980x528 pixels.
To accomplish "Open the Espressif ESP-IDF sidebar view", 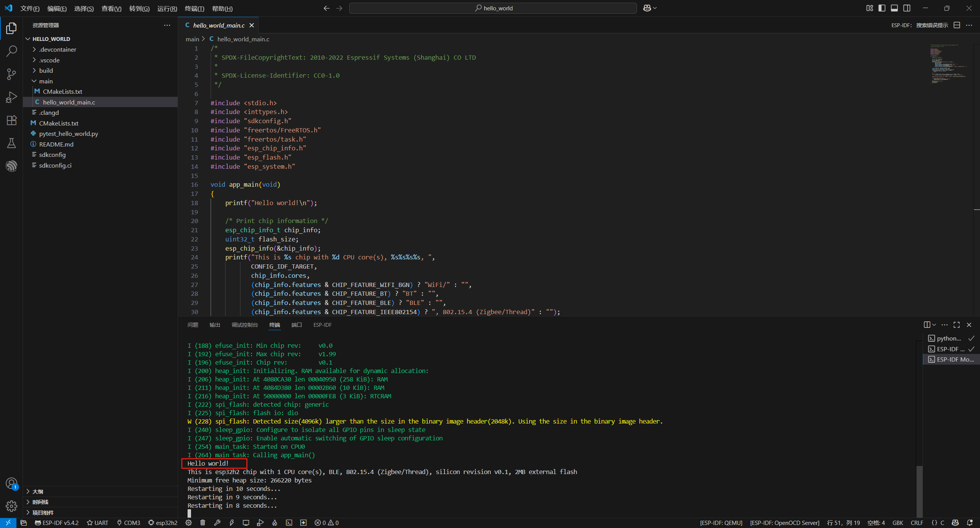I will 11,166.
